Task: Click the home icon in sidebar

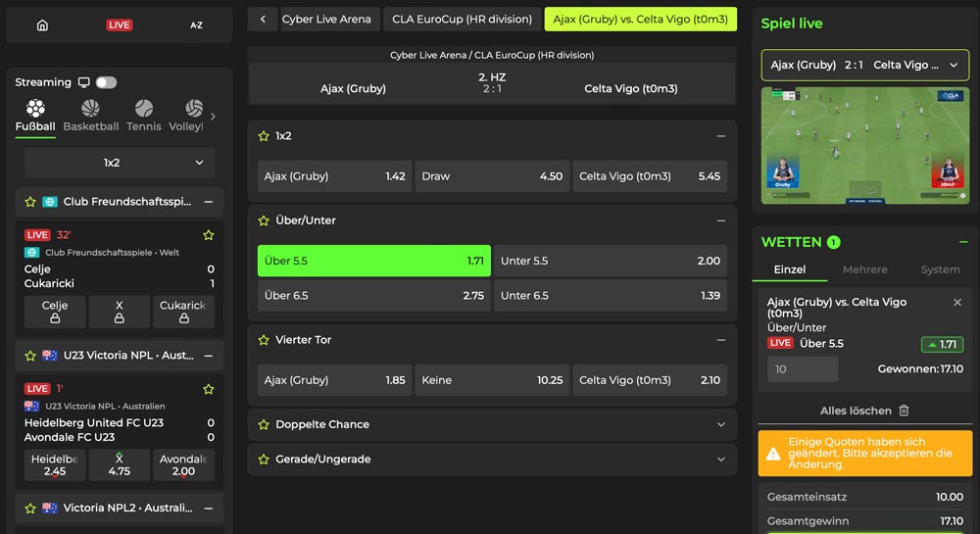Action: 42,25
